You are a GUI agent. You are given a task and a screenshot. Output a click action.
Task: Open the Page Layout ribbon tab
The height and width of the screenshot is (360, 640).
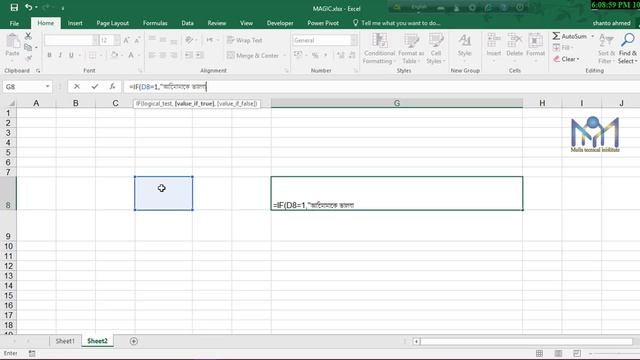[x=113, y=23]
